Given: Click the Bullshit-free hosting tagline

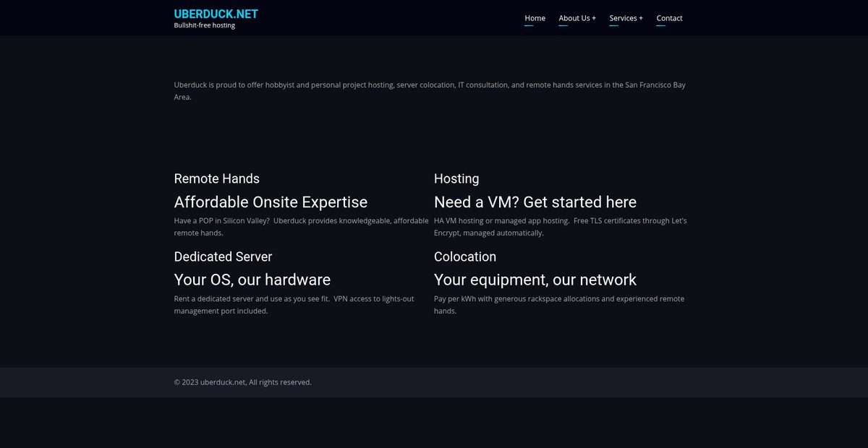Looking at the screenshot, I should [205, 25].
